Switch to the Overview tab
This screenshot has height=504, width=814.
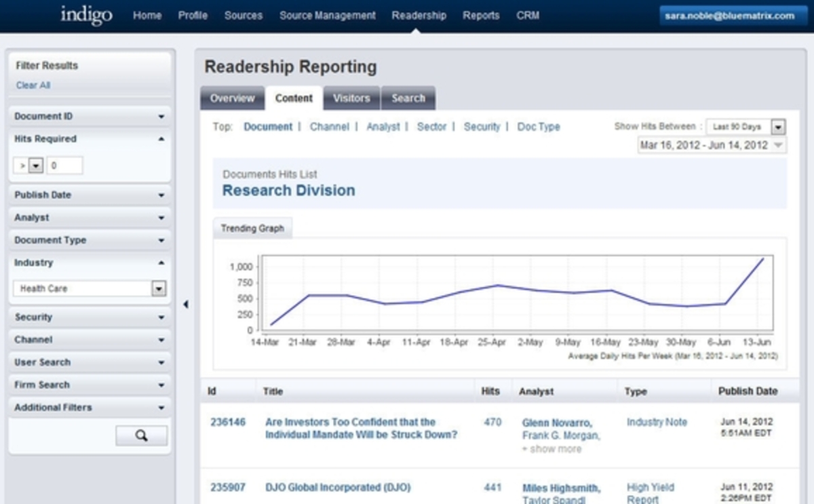click(232, 98)
